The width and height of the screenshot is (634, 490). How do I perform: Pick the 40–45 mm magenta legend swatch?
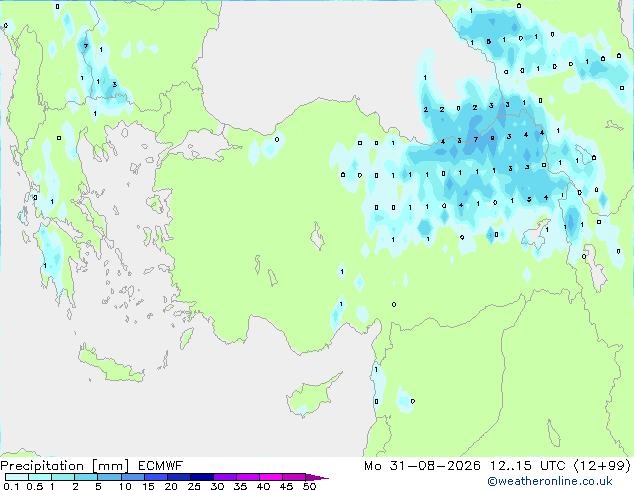[271, 477]
